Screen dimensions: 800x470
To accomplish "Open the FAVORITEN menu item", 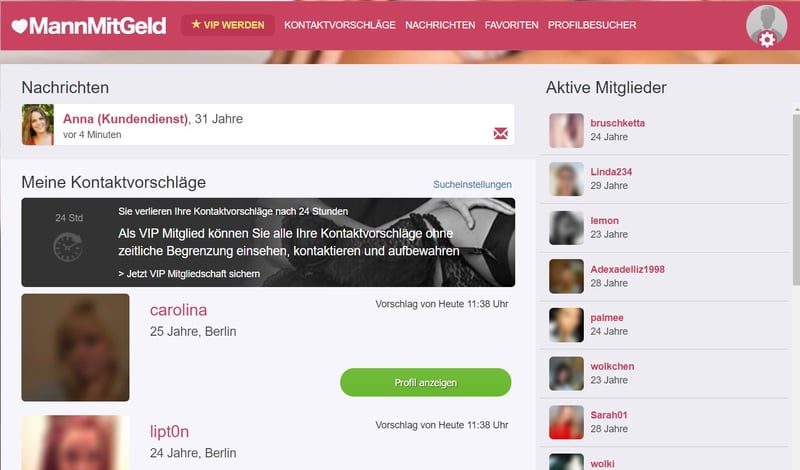I will pos(511,25).
